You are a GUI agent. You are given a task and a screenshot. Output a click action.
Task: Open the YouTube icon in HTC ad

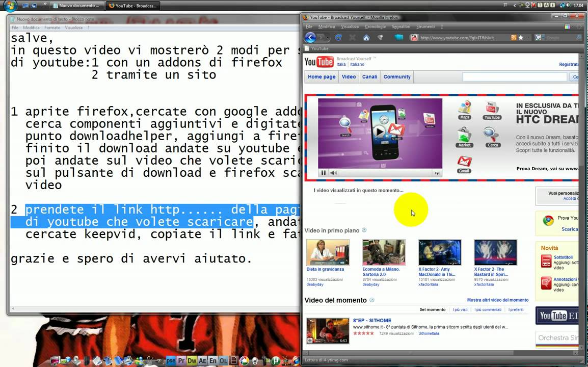pyautogui.click(x=492, y=110)
